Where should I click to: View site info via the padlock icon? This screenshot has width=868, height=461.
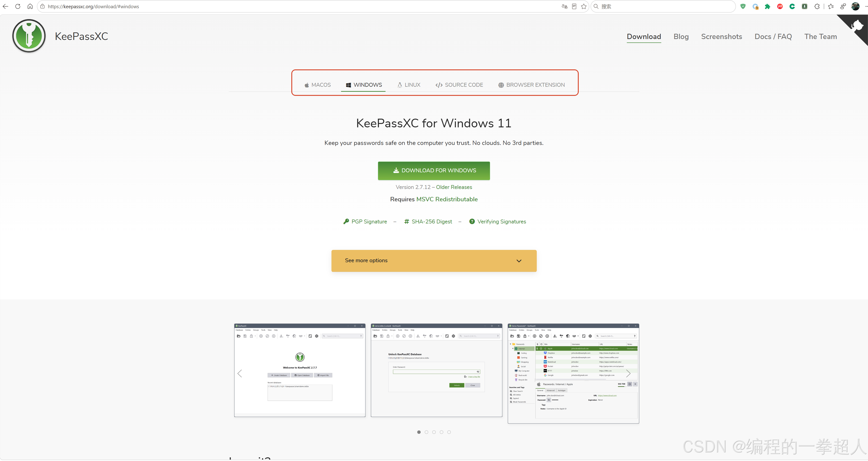click(x=42, y=6)
